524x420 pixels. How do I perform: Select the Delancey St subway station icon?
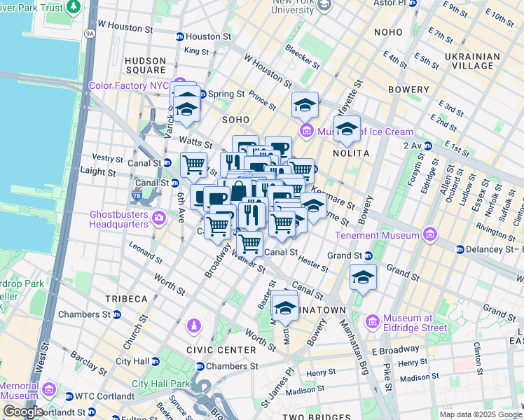(459, 249)
